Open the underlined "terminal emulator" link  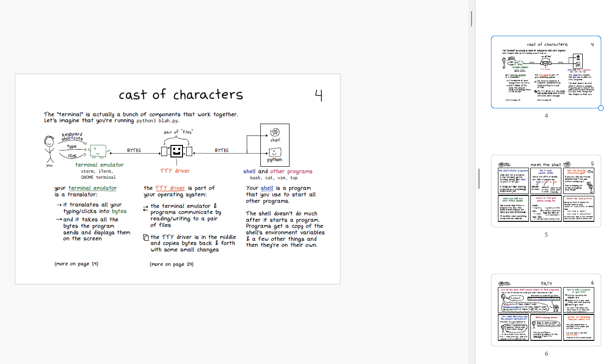coord(93,188)
